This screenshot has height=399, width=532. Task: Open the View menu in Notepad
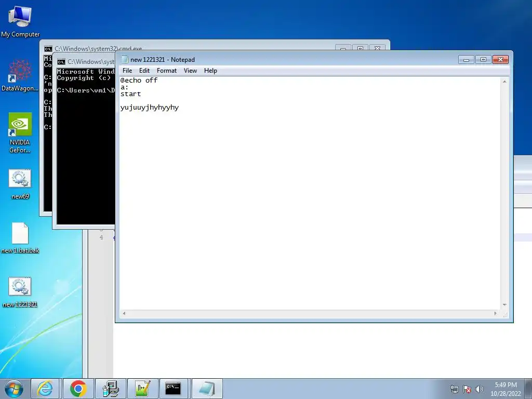click(190, 71)
